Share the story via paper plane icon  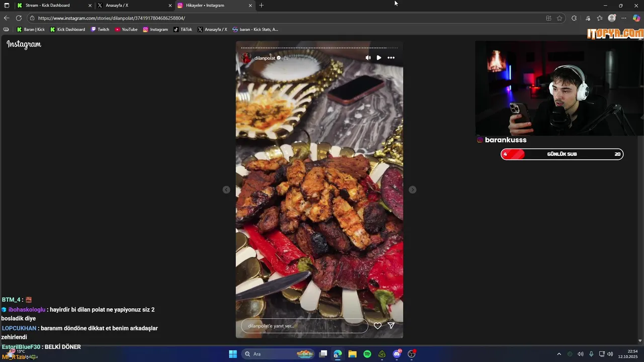391,326
